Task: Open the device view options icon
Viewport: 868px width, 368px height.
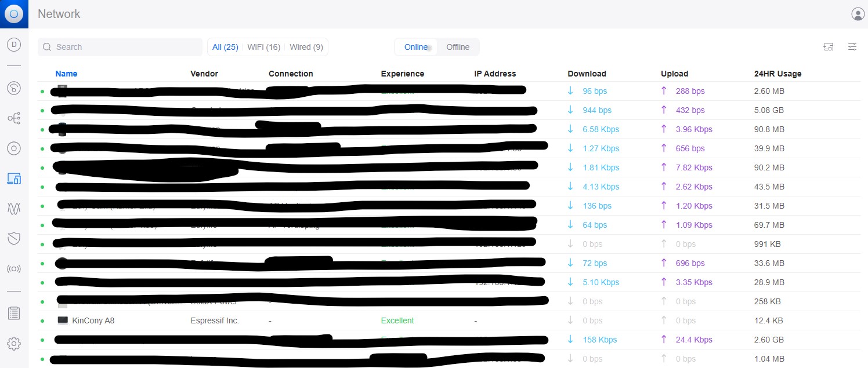Action: click(829, 47)
